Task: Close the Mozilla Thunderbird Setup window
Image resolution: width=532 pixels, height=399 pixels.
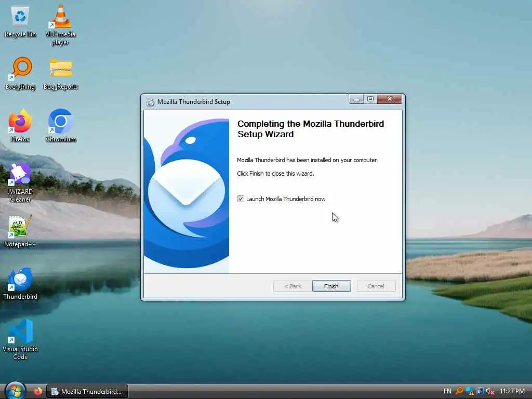Action: 390,99
